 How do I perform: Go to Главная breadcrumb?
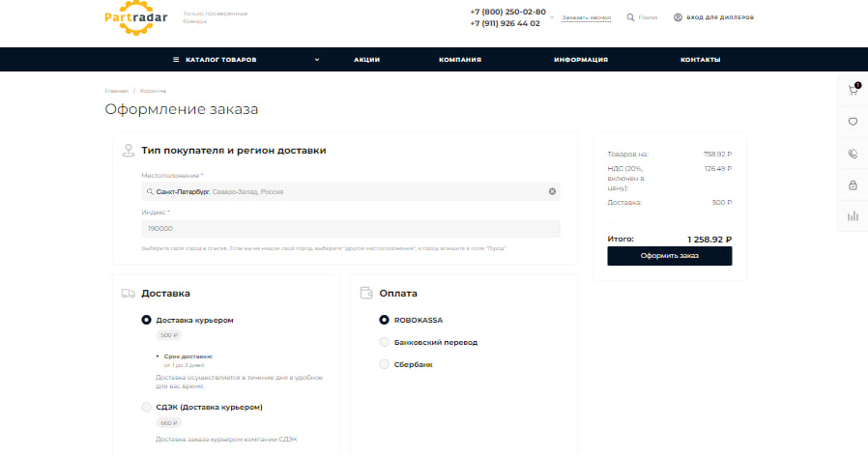(116, 91)
